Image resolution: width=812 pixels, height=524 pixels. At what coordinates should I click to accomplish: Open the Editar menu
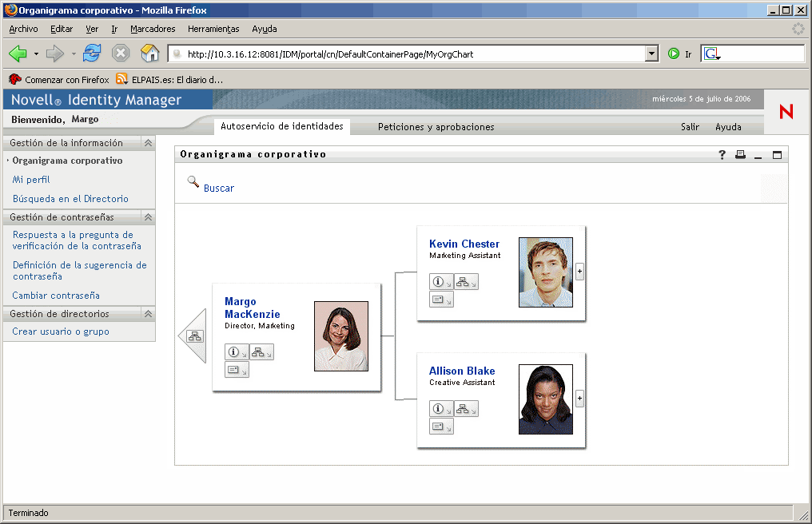point(62,29)
